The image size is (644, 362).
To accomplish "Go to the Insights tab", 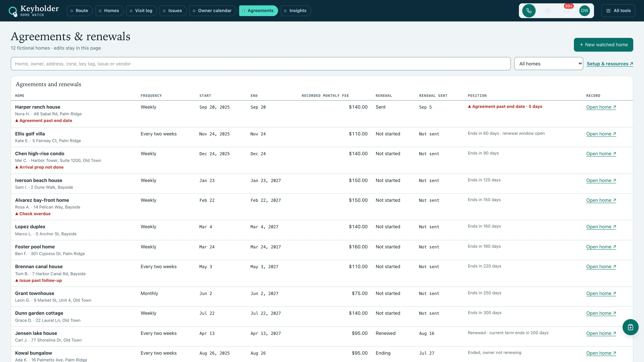I will (x=296, y=11).
